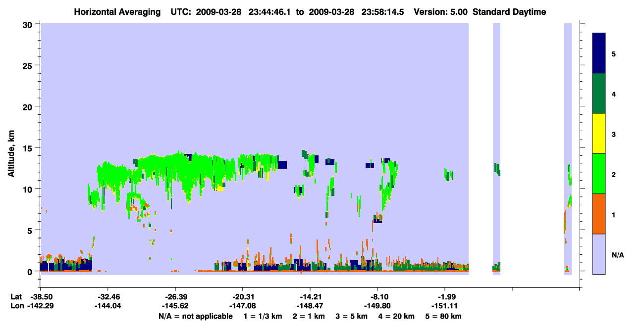Click longitude value -151.11
This screenshot has width=644, height=330.
click(445, 306)
